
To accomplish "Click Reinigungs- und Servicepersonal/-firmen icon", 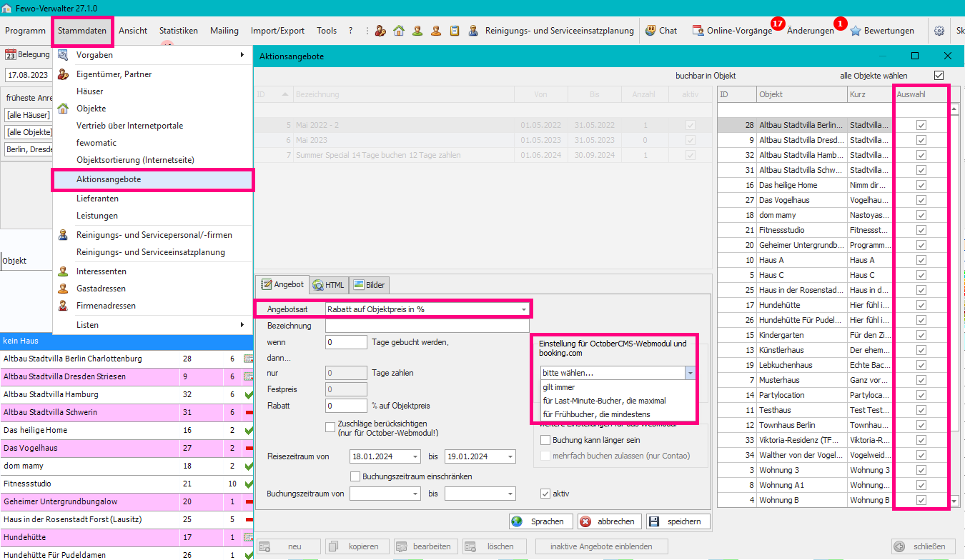I will (x=63, y=234).
